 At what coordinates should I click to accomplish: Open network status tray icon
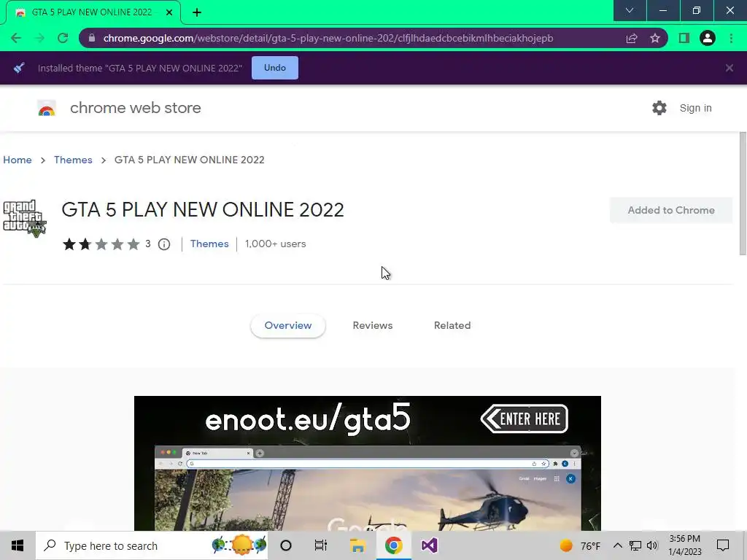pyautogui.click(x=635, y=545)
